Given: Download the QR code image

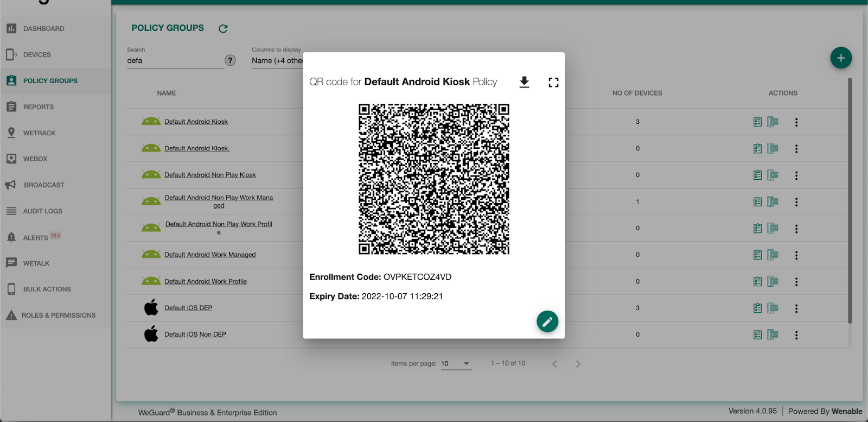Looking at the screenshot, I should click(524, 82).
